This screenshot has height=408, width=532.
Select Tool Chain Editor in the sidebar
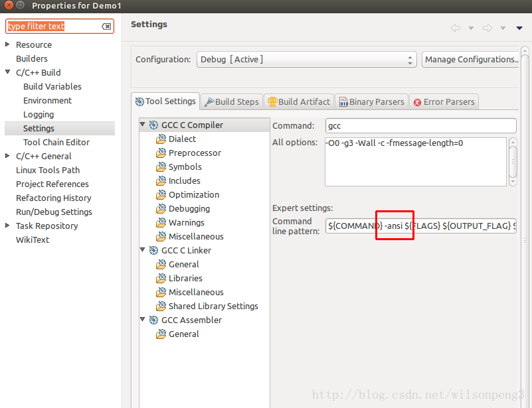pyautogui.click(x=56, y=142)
